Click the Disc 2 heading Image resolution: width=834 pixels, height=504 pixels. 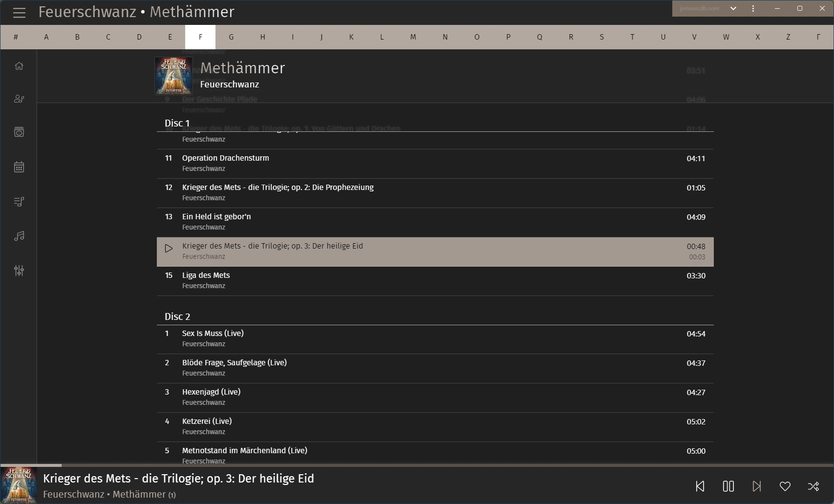(177, 316)
